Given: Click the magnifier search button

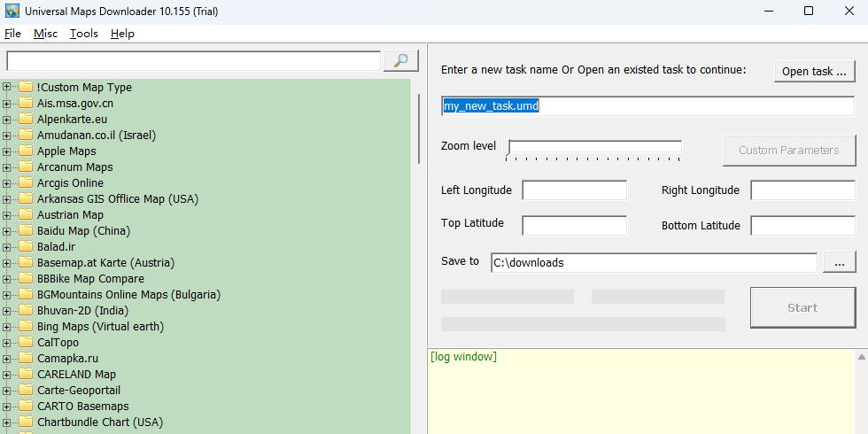Looking at the screenshot, I should coord(400,60).
